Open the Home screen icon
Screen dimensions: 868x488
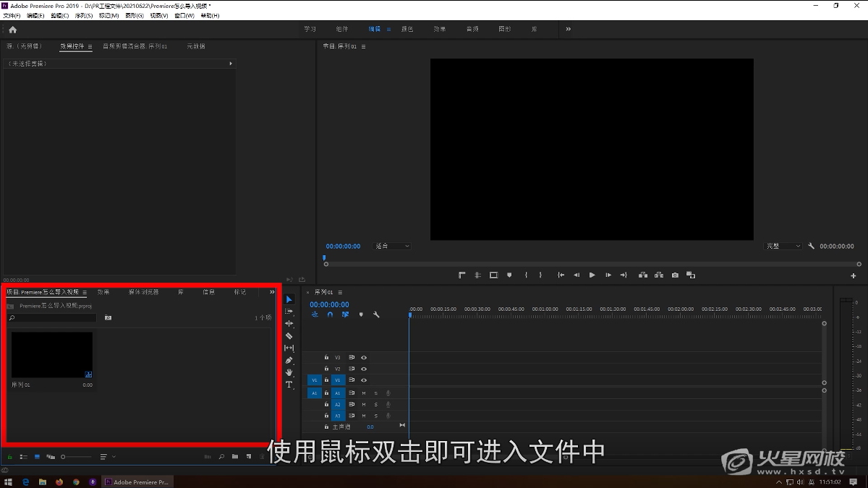(x=12, y=30)
